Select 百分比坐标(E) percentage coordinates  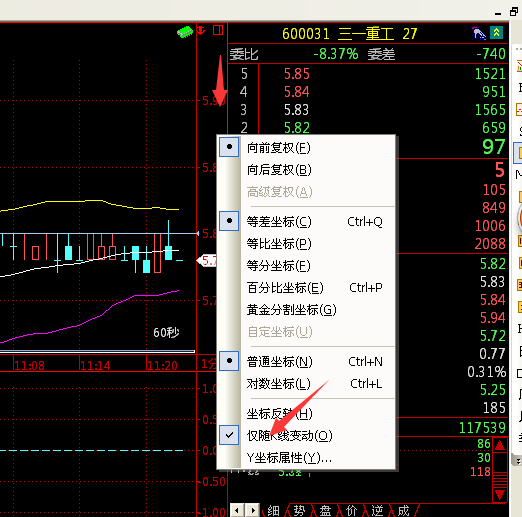point(306,288)
